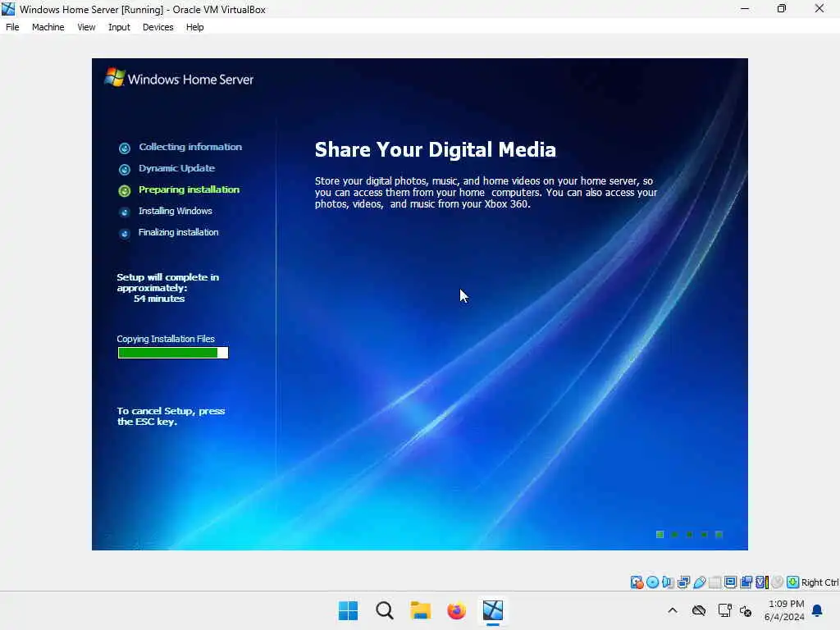Click the audio status icon
840x630 pixels.
tap(668, 582)
